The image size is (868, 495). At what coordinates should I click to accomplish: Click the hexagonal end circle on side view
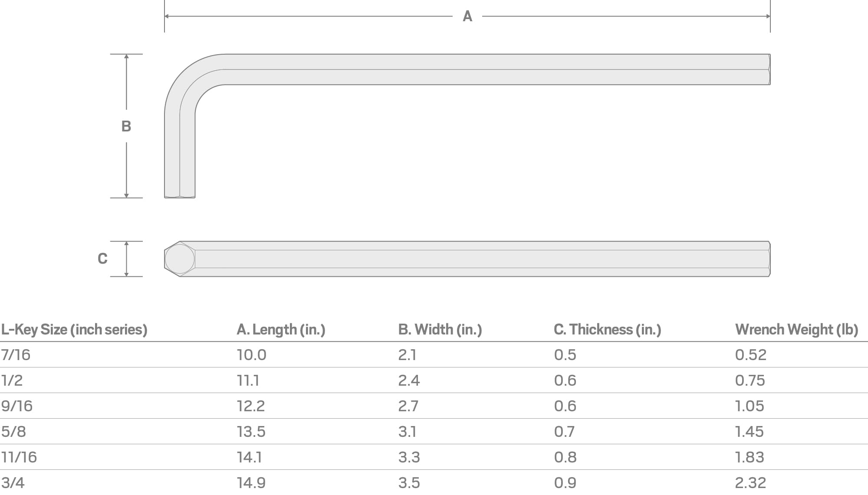click(x=180, y=259)
